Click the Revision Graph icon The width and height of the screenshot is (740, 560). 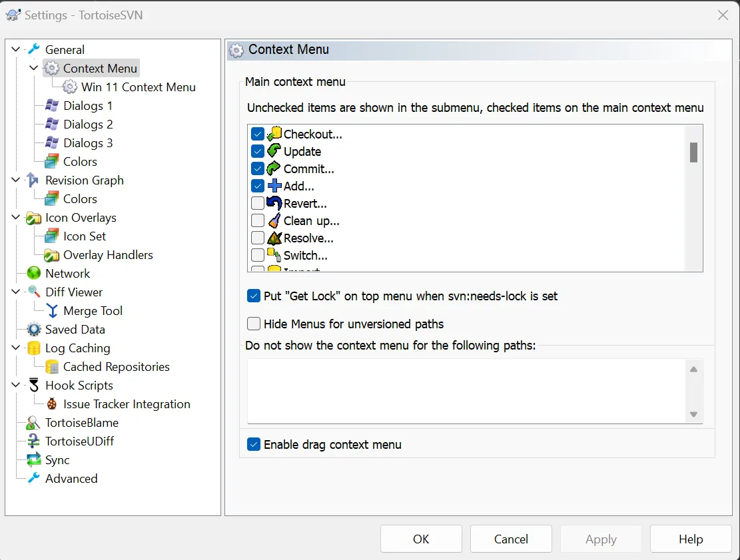(x=33, y=180)
